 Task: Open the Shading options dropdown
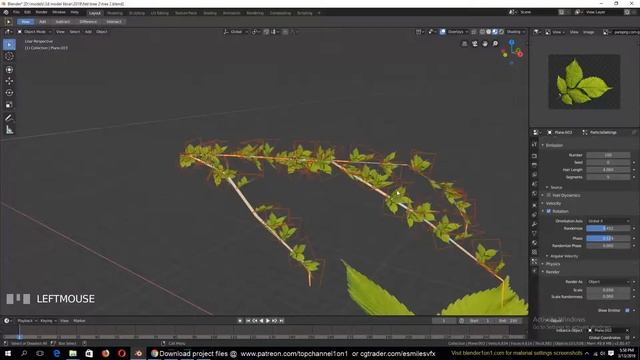[x=516, y=32]
